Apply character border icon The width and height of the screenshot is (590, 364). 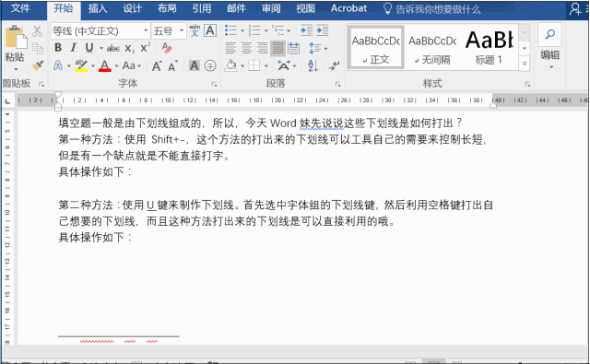[210, 30]
